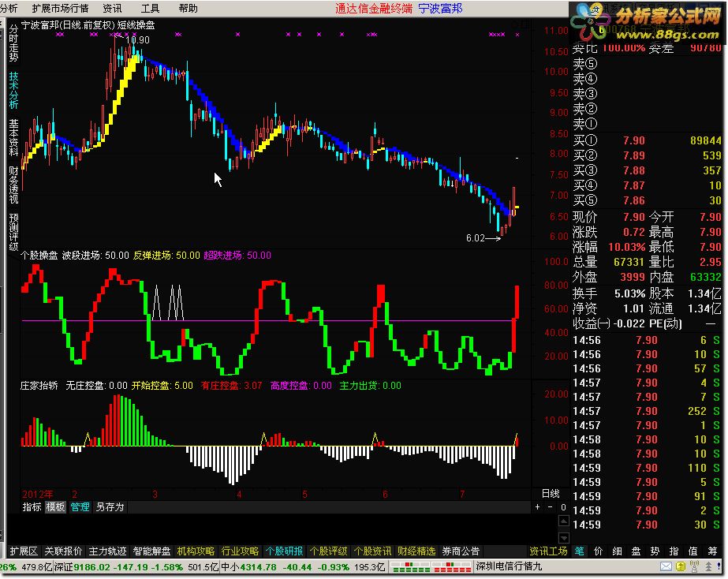Open the 个股评级 tab
This screenshot has width=728, height=579.
coord(328,551)
